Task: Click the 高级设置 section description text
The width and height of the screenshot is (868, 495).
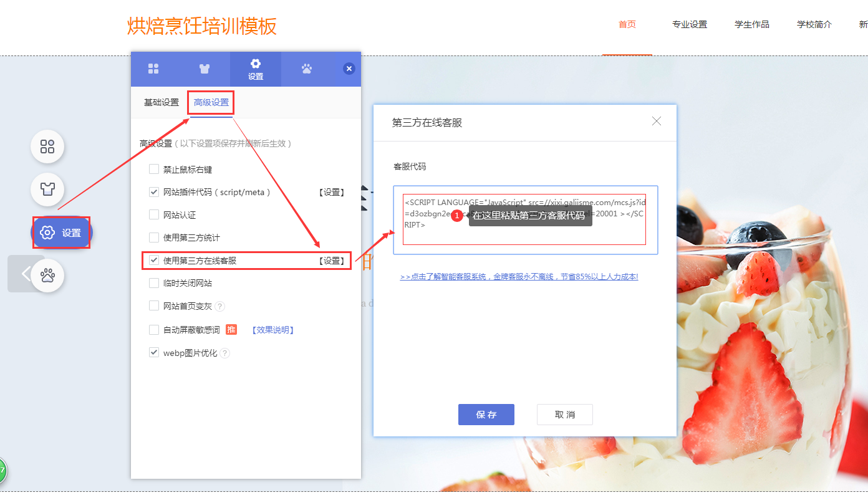Action: point(216,143)
